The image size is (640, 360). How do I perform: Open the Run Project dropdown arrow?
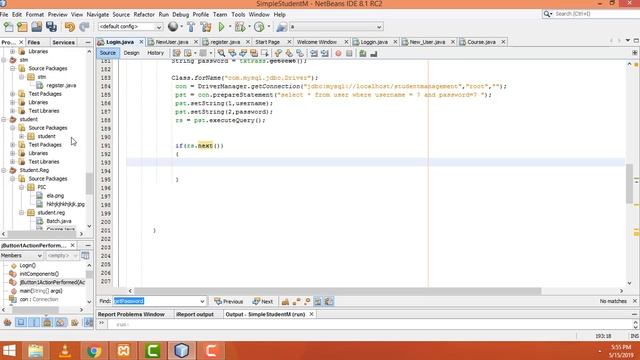(230, 27)
